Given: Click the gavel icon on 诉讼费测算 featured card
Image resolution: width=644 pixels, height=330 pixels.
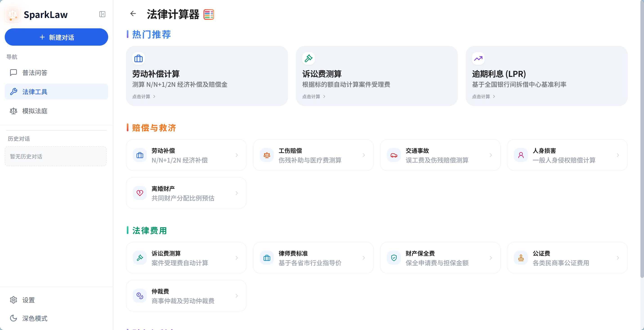Looking at the screenshot, I should [308, 58].
